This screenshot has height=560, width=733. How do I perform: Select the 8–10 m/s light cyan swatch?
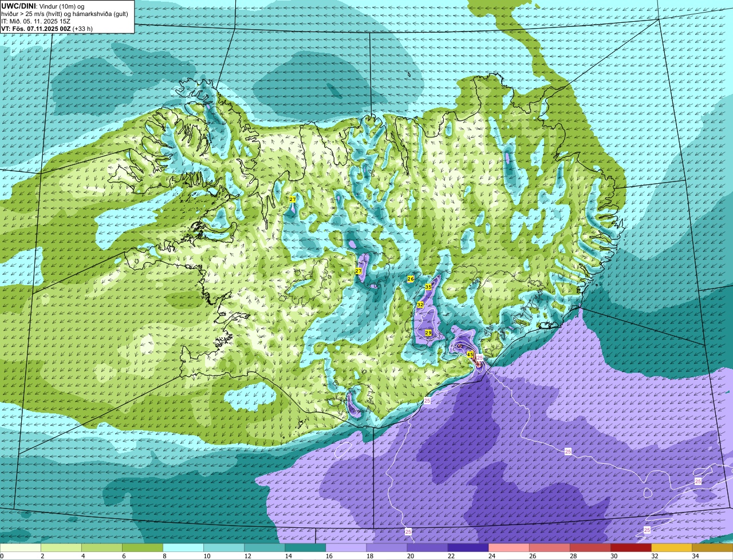click(x=183, y=547)
